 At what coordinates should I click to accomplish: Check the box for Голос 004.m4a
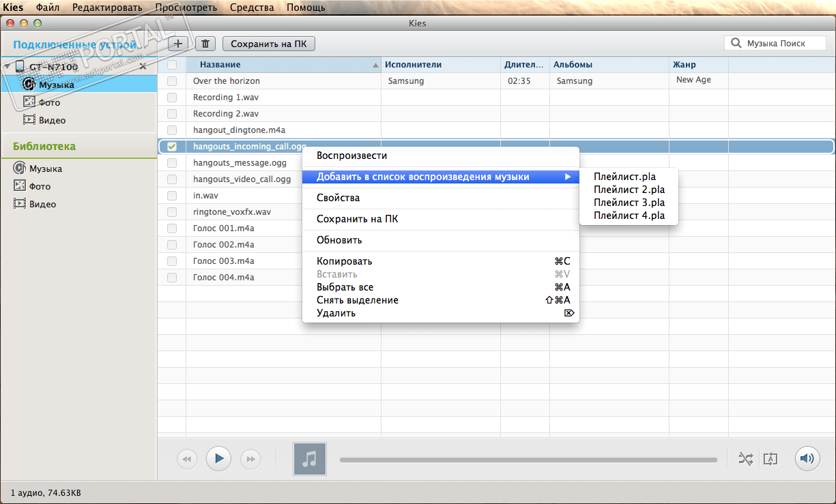pos(172,278)
